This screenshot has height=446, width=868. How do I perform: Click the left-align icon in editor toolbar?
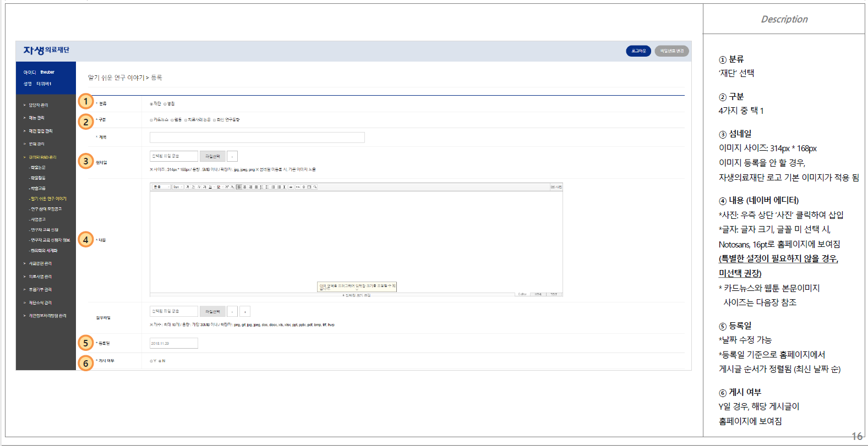pyautogui.click(x=239, y=187)
